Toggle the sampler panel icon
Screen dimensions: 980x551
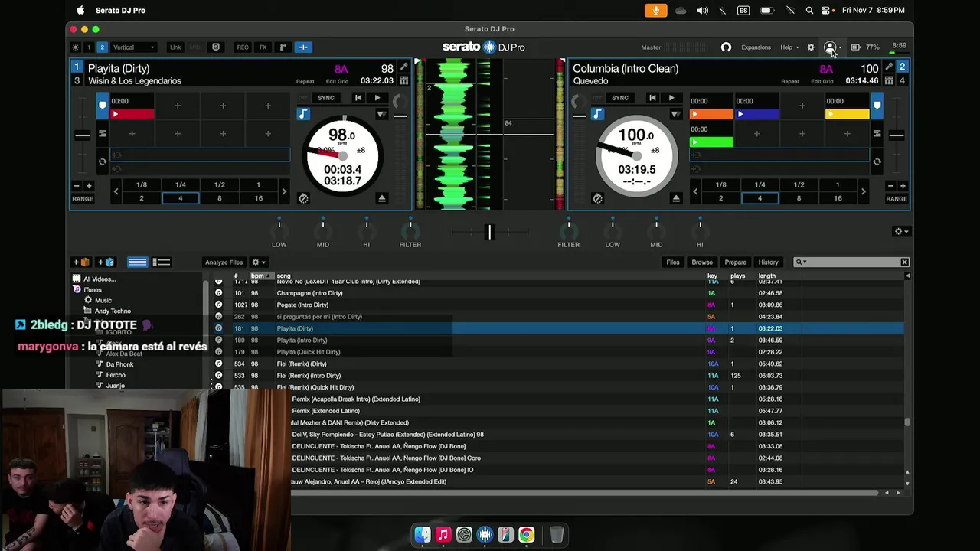coord(283,47)
